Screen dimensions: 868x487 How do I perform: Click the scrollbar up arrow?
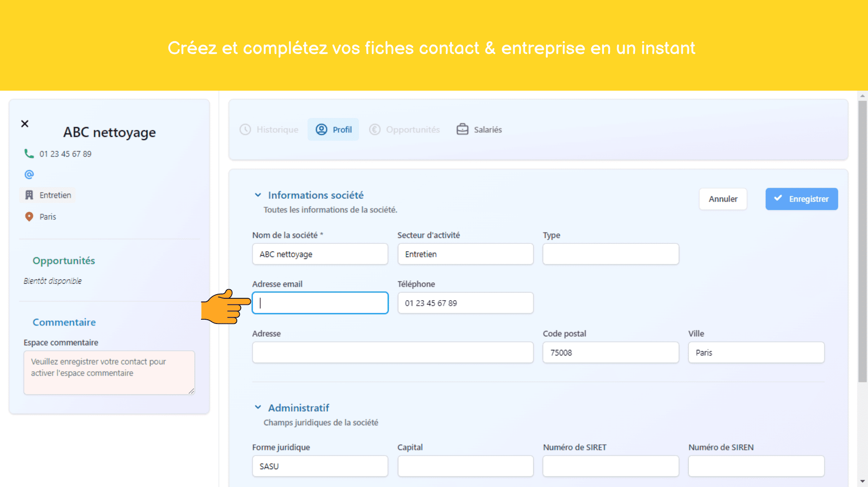click(x=862, y=96)
